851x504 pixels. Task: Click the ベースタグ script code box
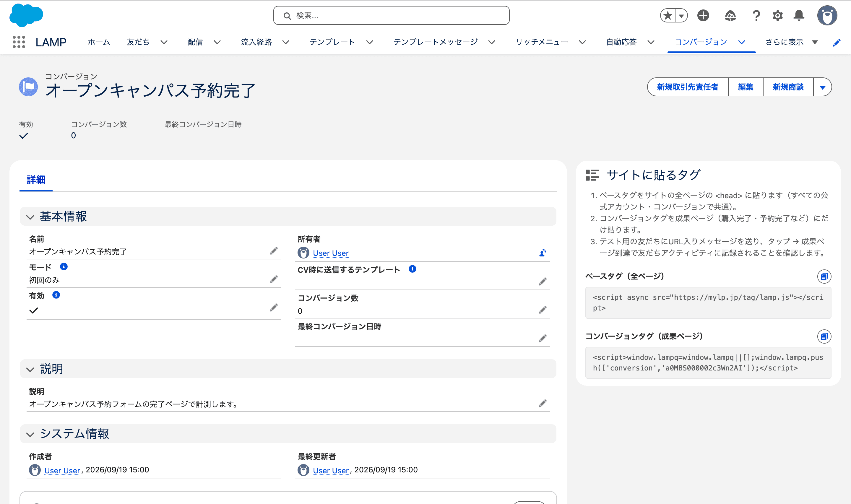tap(708, 303)
